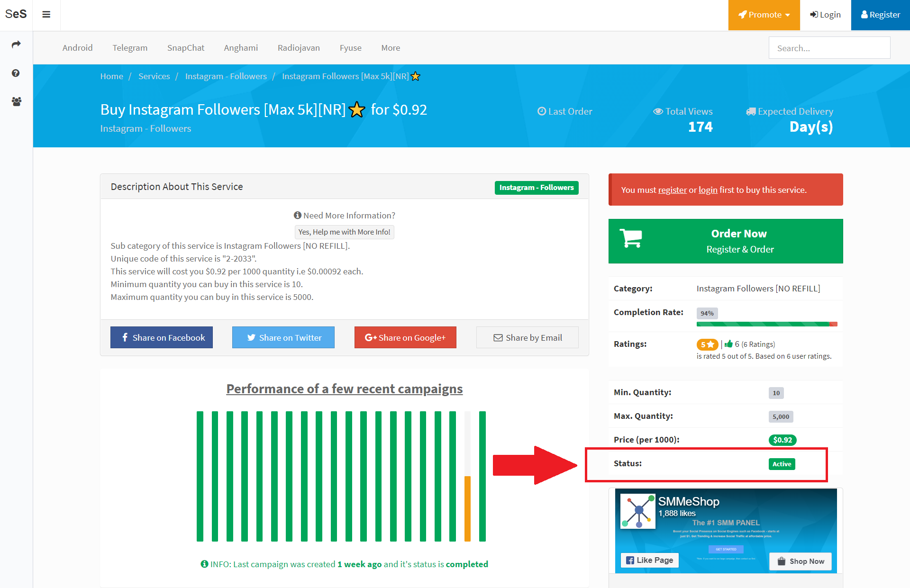The width and height of the screenshot is (910, 588).
Task: Click the Like Page Facebook button
Action: tap(650, 560)
